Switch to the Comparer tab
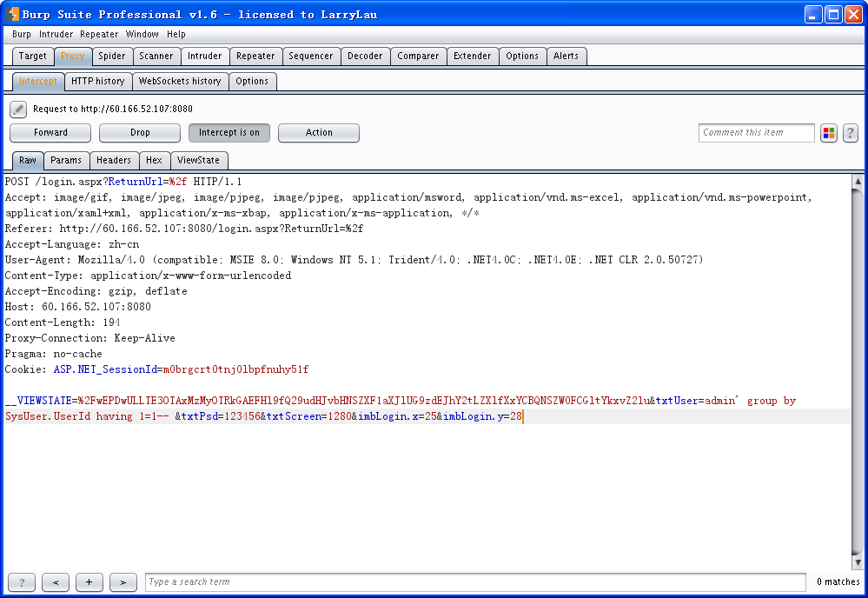The height and width of the screenshot is (598, 868). (418, 56)
